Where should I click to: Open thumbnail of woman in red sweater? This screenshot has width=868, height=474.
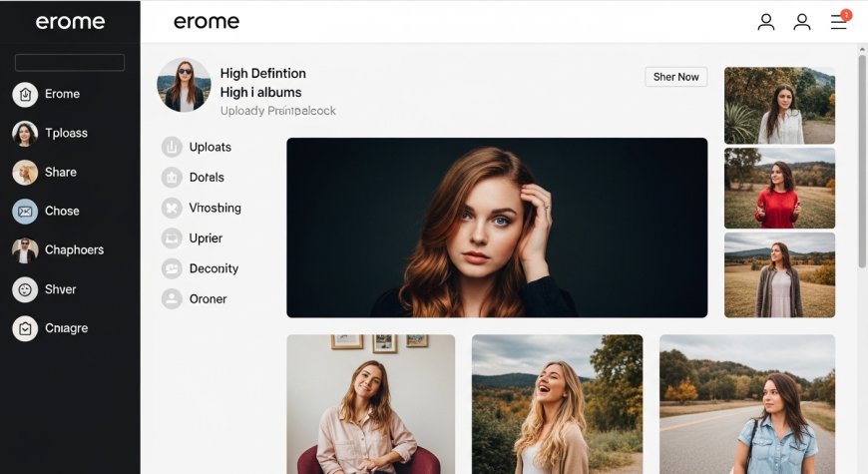point(779,189)
